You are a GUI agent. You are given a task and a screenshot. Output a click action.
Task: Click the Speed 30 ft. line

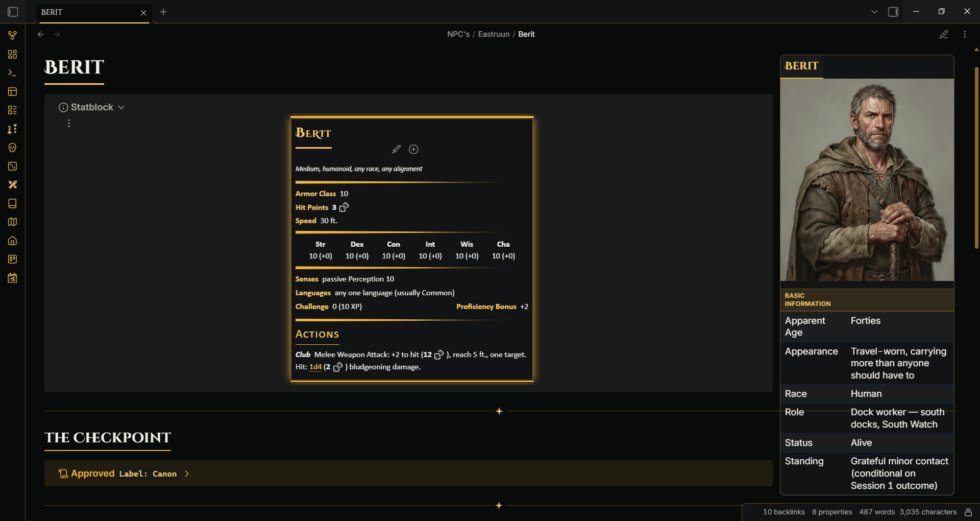coord(316,221)
